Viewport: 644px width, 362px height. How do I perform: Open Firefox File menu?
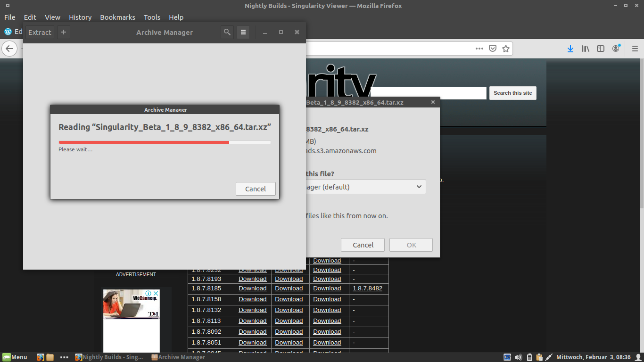(x=10, y=17)
